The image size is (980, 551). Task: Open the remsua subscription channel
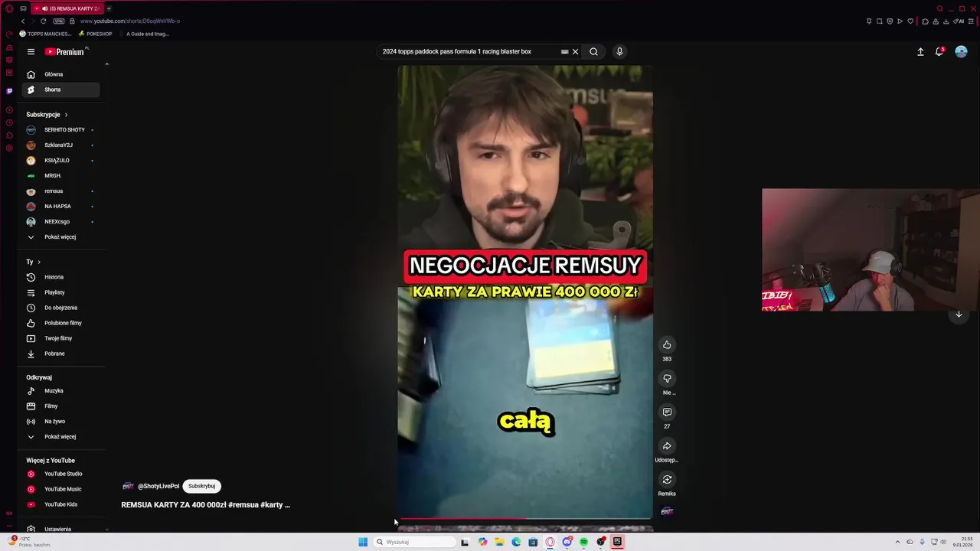[x=61, y=191]
